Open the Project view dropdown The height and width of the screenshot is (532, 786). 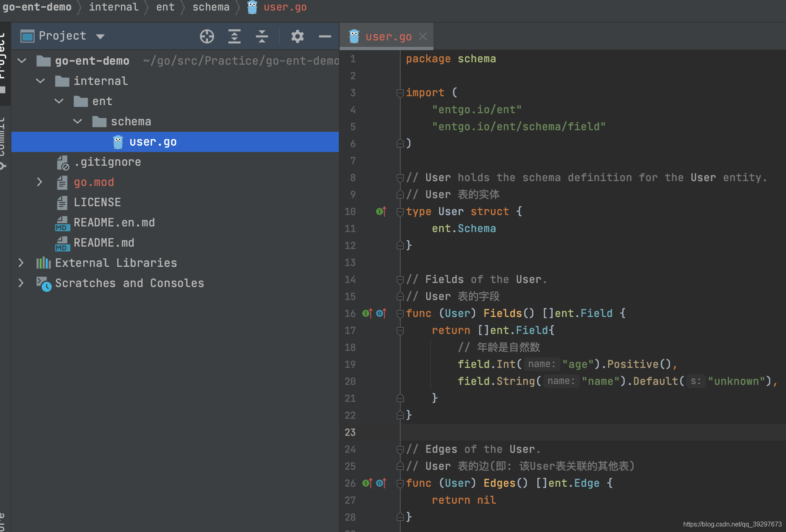(x=100, y=36)
